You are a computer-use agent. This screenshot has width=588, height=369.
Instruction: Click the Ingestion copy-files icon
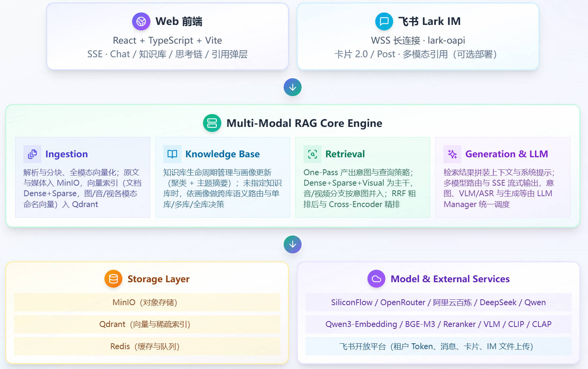pos(32,154)
